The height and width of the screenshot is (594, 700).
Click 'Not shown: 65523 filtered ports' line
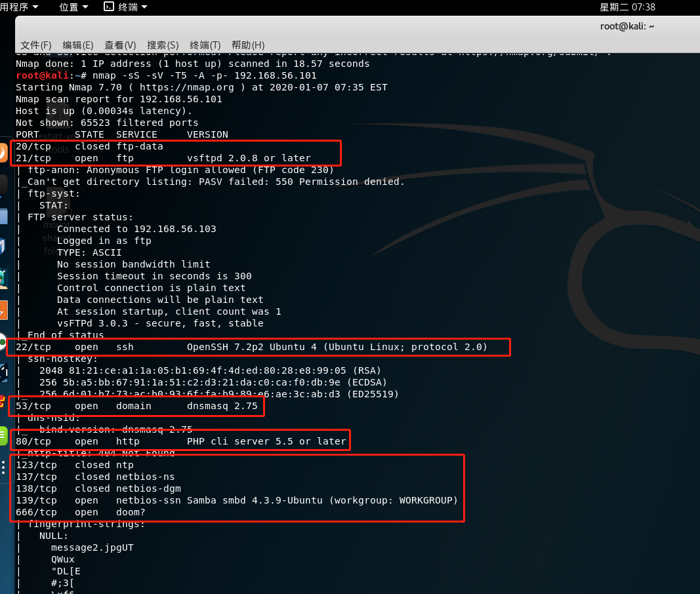click(107, 123)
